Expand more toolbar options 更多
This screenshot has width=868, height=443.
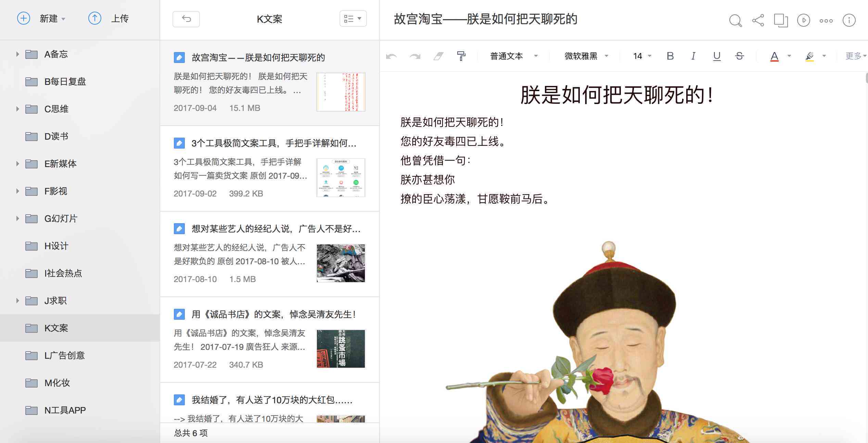click(x=856, y=56)
